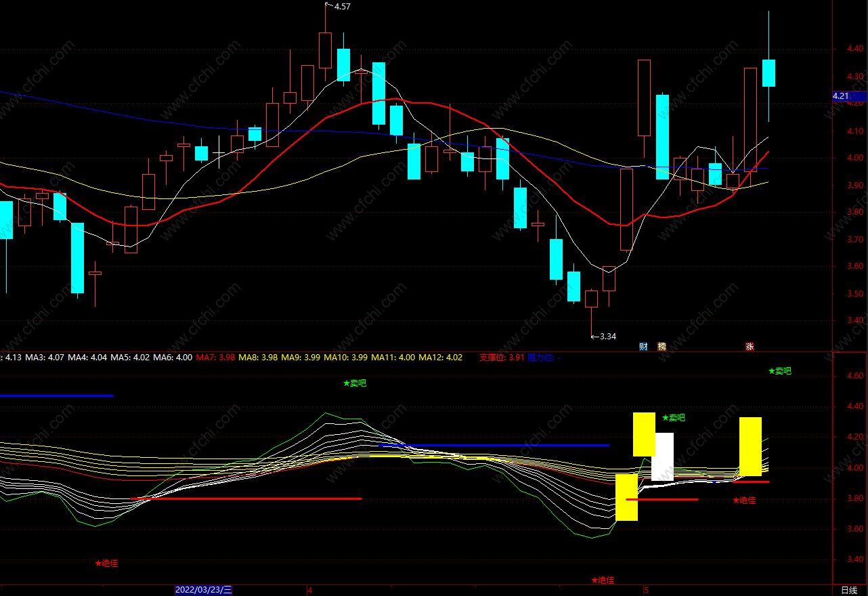Click month 4 marker on time axis

(x=309, y=590)
